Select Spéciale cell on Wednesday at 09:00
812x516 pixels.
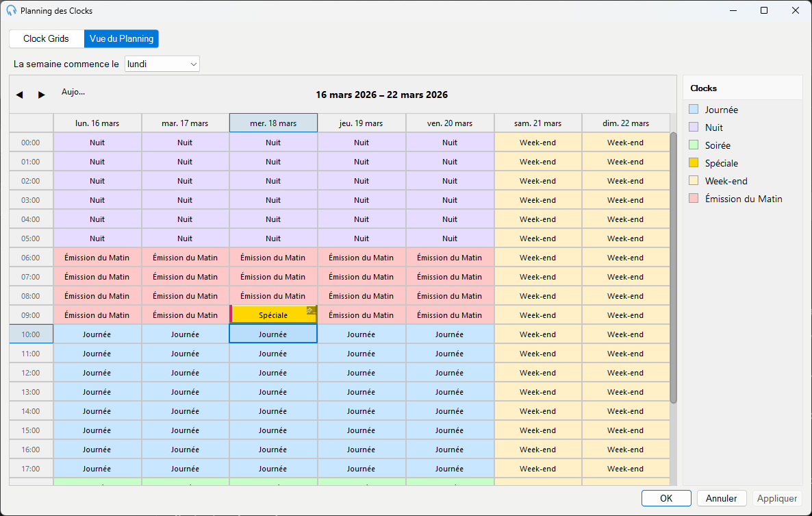(x=273, y=315)
